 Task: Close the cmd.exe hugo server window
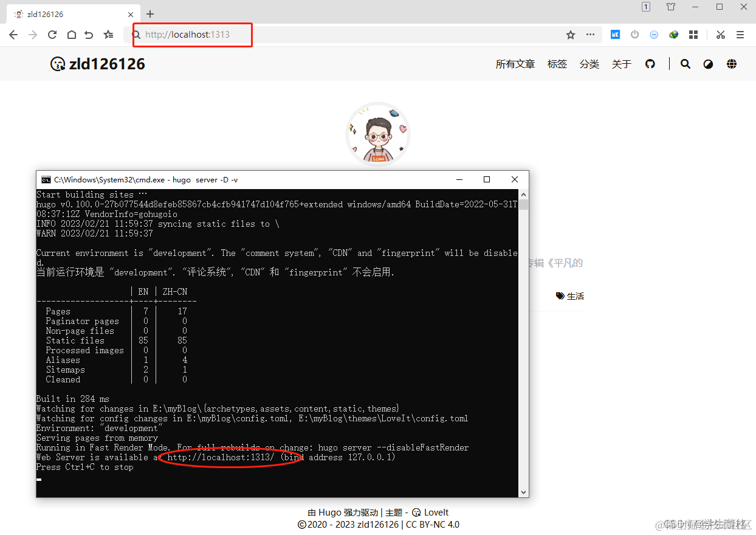point(515,179)
